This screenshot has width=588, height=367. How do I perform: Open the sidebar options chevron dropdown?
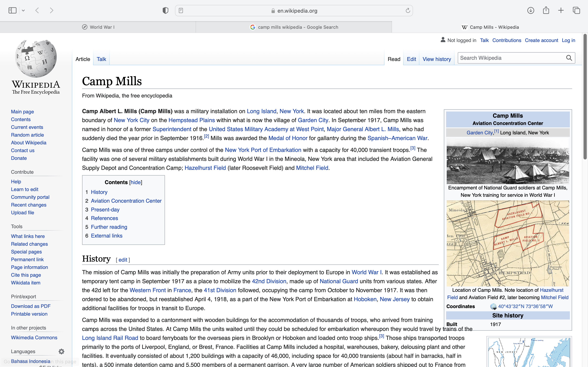23,10
